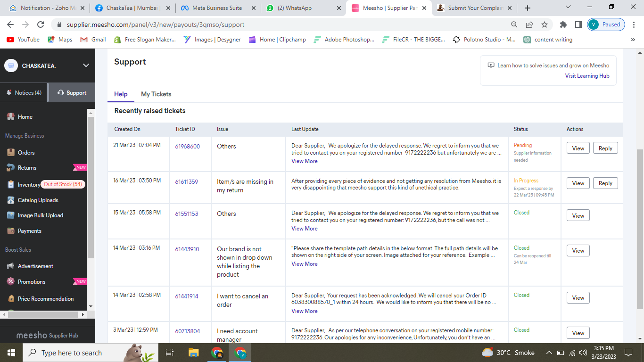Viewport: 644px width, 362px height.
Task: Open zoom magnifier icon in address bar
Action: [514, 25]
